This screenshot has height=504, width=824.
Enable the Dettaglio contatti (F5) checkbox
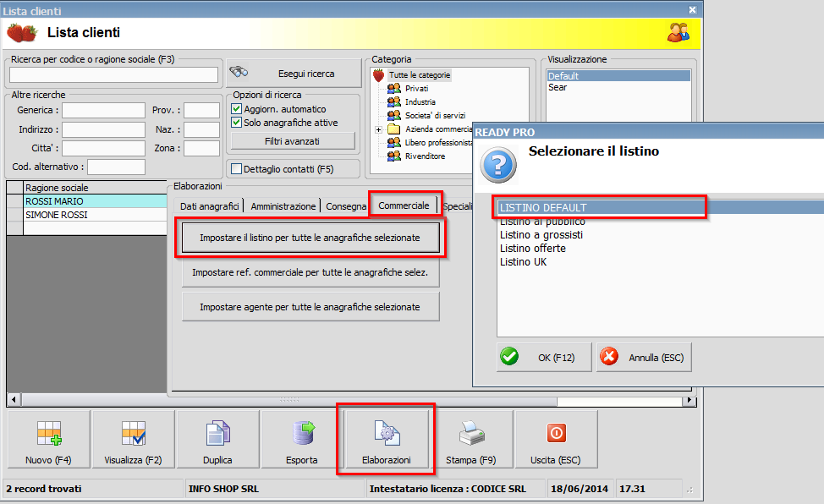click(x=237, y=168)
